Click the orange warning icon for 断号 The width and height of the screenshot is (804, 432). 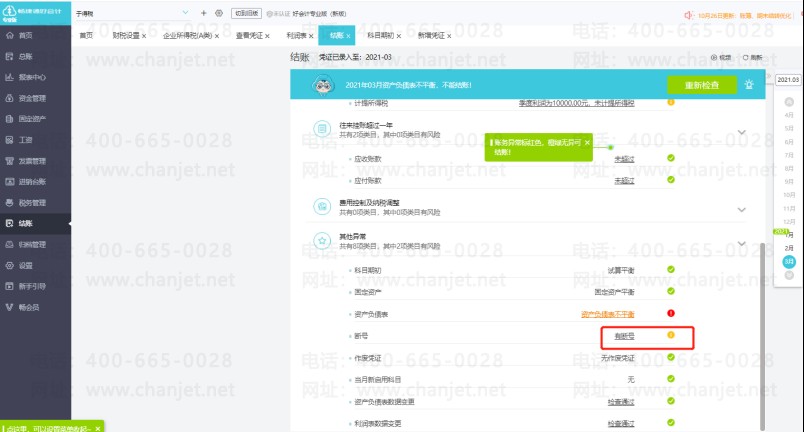coord(671,335)
